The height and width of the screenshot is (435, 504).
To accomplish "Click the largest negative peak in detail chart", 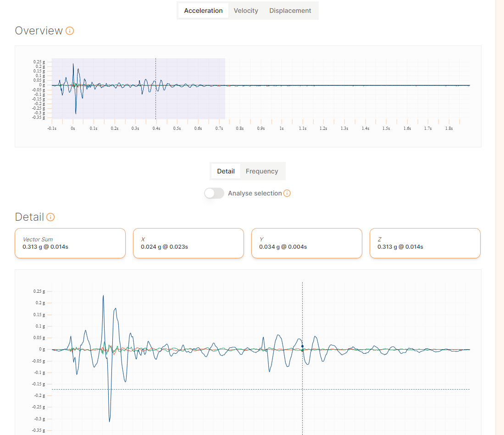I will click(x=110, y=421).
